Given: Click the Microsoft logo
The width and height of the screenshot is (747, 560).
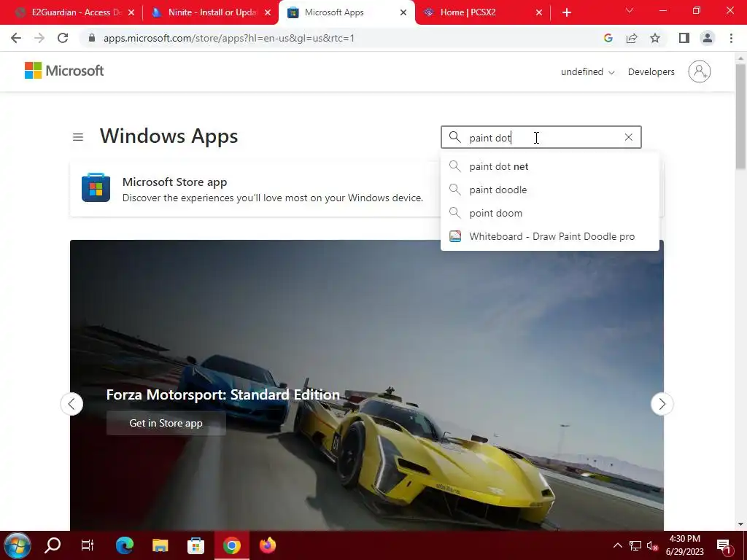Looking at the screenshot, I should pos(64,71).
